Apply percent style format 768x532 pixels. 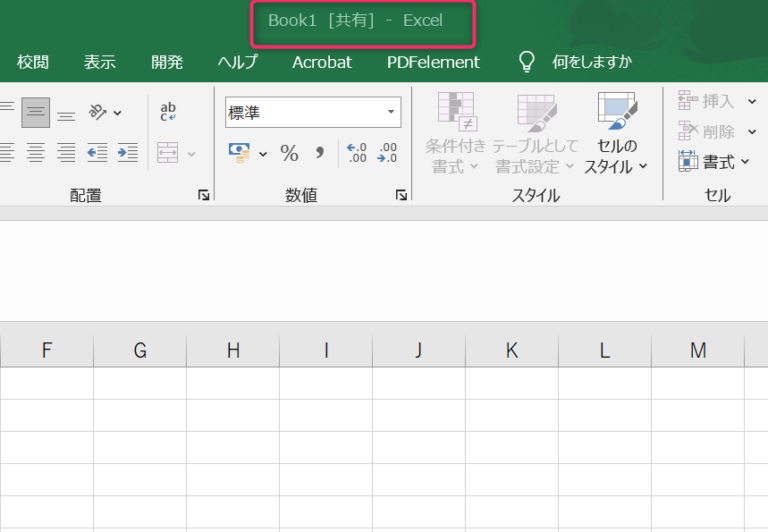(289, 153)
